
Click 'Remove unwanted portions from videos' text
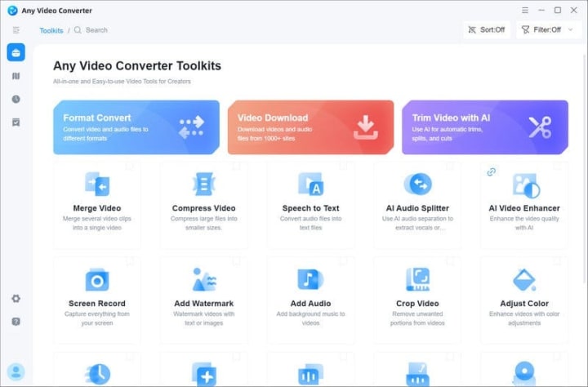coord(417,318)
